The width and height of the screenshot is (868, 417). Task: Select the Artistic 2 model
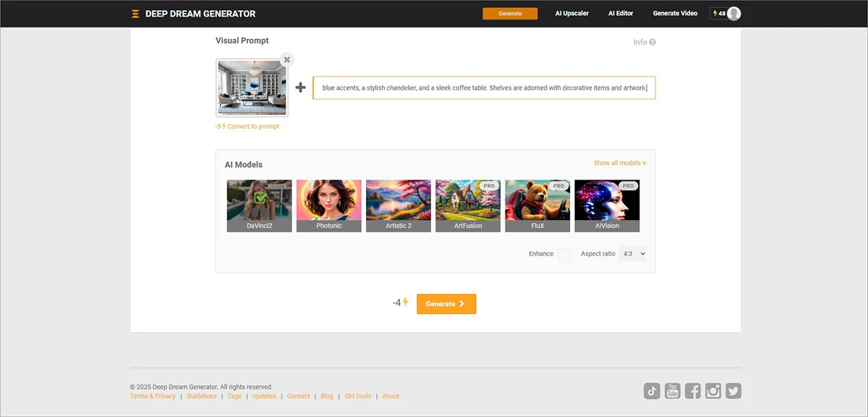tap(399, 206)
